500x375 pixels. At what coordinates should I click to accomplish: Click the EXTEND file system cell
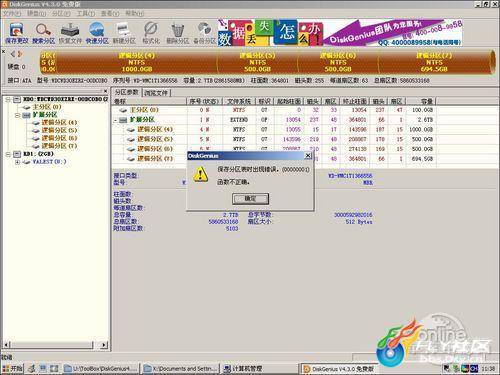pyautogui.click(x=239, y=120)
